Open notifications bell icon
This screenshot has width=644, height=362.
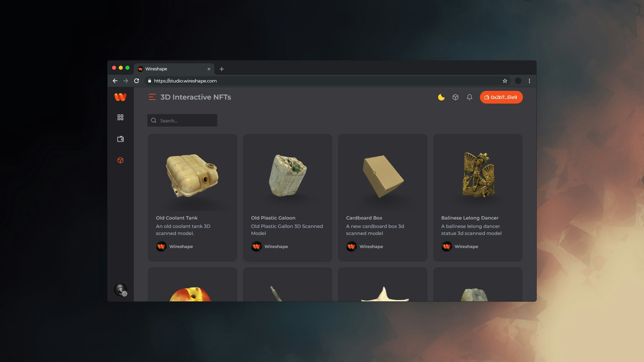470,97
